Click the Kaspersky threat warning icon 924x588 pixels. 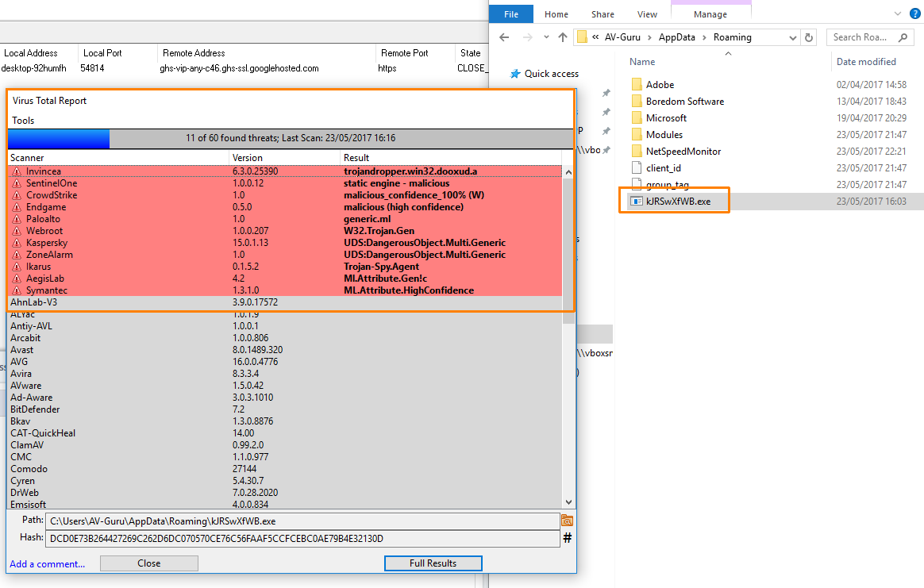click(x=16, y=243)
